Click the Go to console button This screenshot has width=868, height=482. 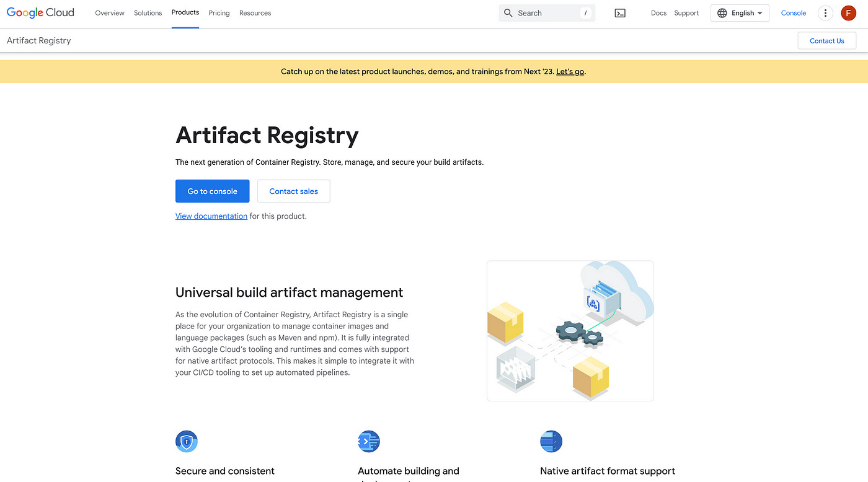pyautogui.click(x=213, y=191)
